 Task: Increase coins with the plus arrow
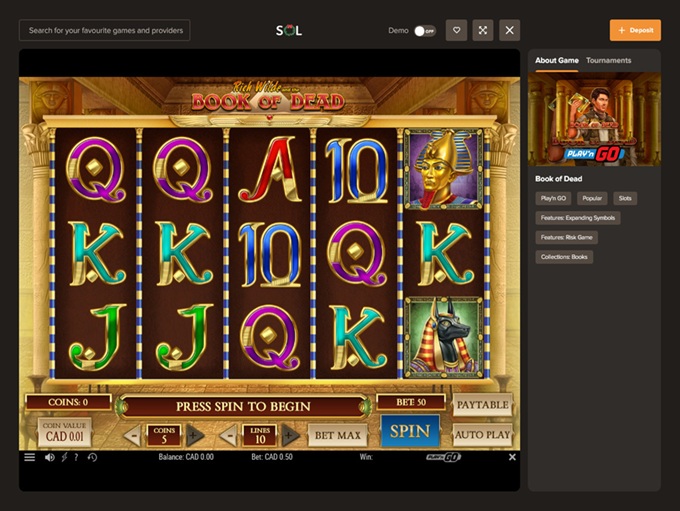[195, 435]
